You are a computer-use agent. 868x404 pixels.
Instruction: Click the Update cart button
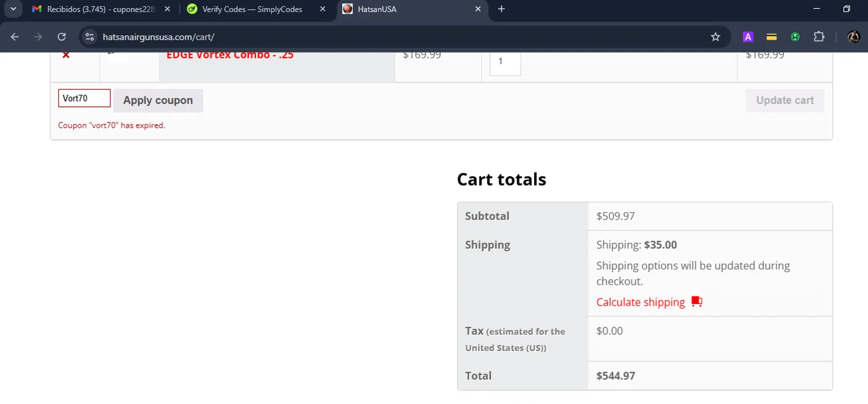click(785, 100)
